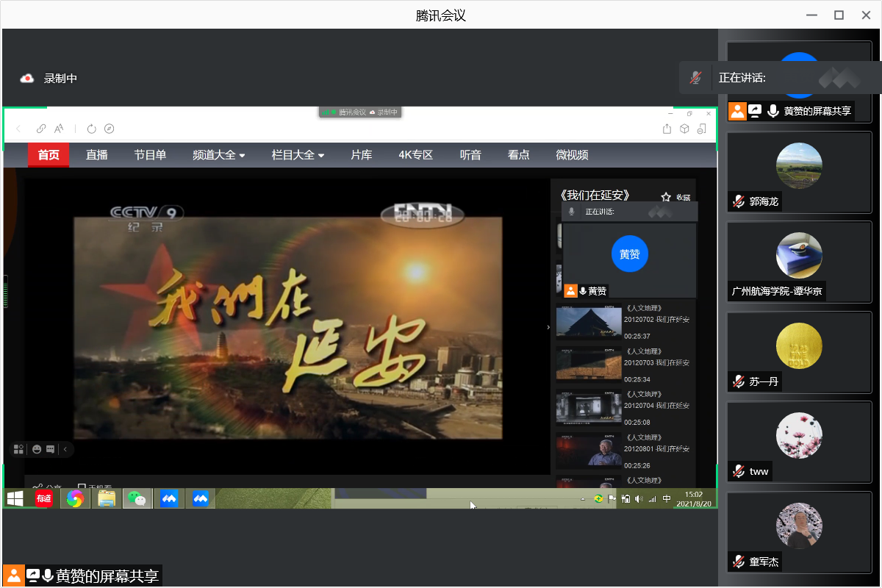Expand the 栏目大全 dropdown menu
Image resolution: width=882 pixels, height=588 pixels.
[298, 155]
